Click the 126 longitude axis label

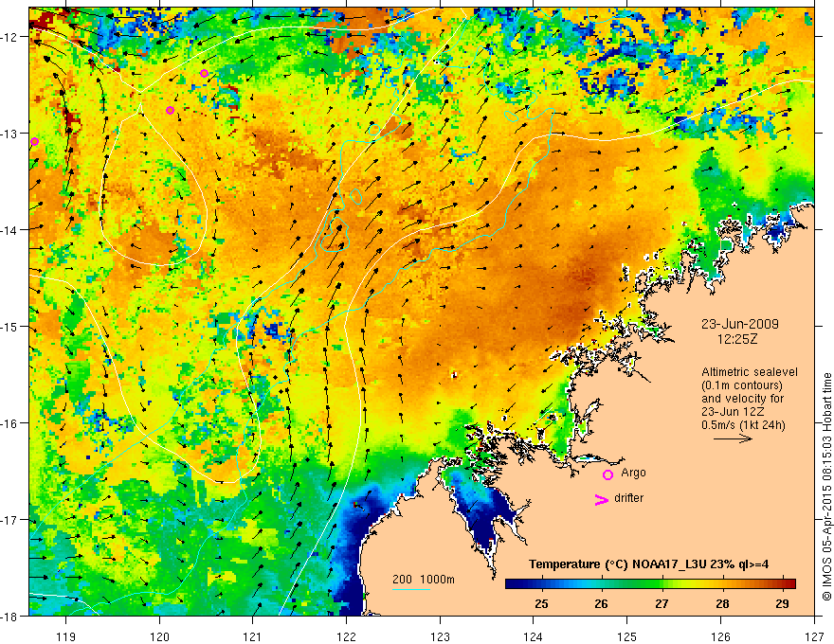[720, 636]
